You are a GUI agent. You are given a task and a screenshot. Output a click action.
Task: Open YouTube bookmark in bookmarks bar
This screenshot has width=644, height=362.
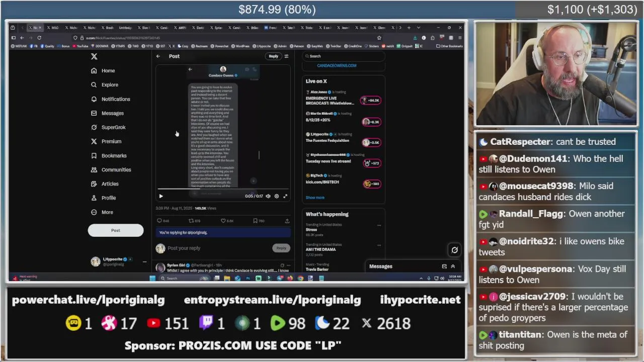80,46
